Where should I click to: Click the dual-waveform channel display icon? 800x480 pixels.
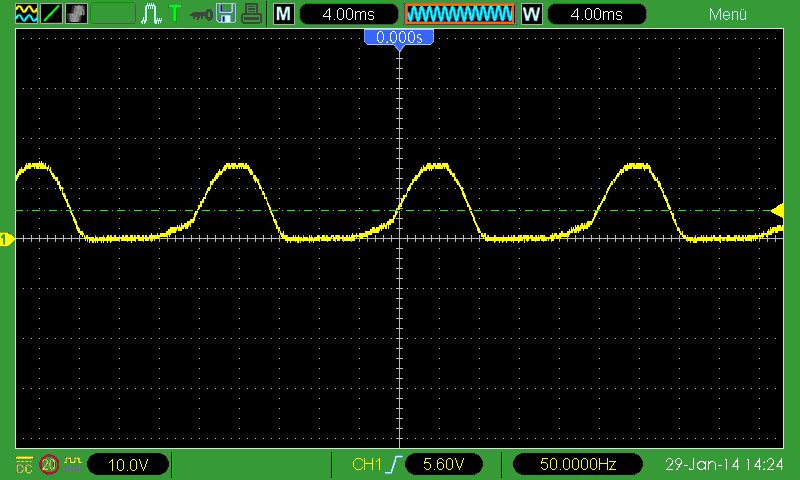click(26, 14)
